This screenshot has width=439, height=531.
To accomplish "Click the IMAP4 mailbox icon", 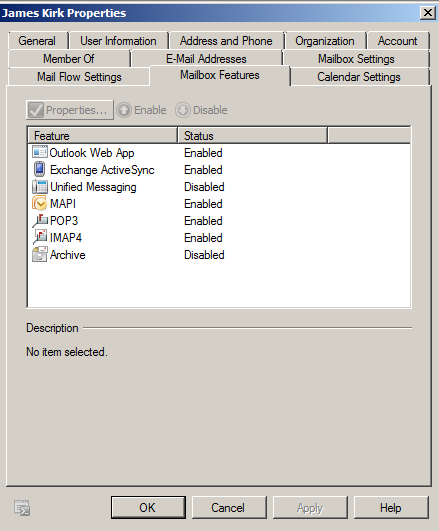I will tap(40, 237).
